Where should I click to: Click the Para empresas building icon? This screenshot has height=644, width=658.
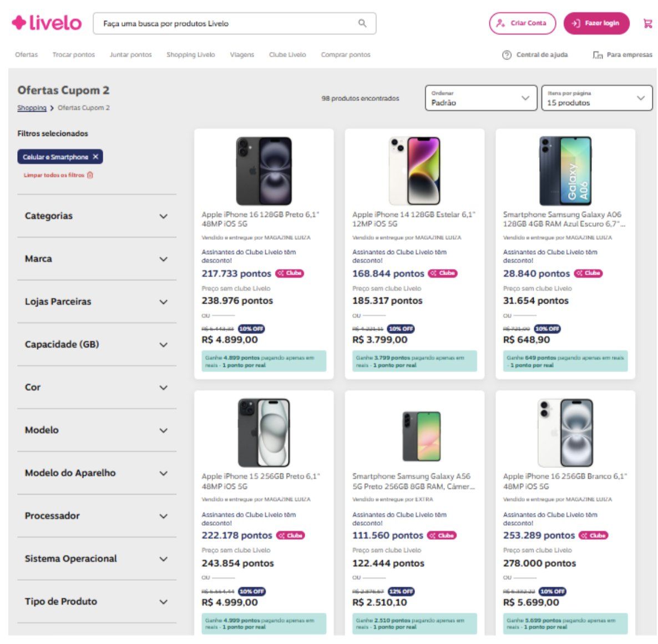point(598,55)
